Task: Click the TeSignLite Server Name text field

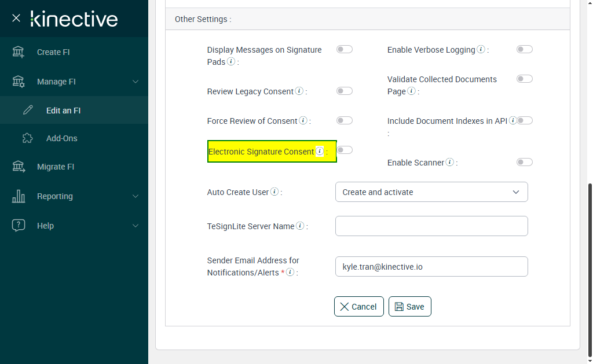Action: 431,226
